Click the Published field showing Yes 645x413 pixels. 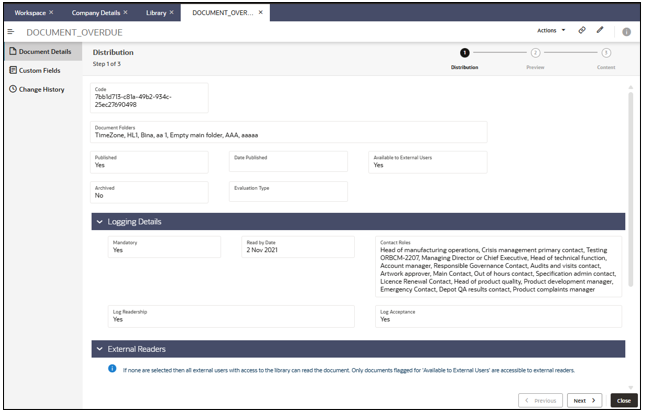[x=149, y=162]
